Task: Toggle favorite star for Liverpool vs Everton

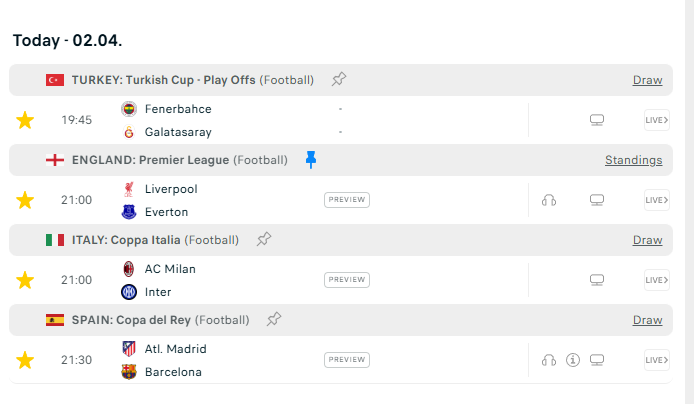Action: [25, 200]
